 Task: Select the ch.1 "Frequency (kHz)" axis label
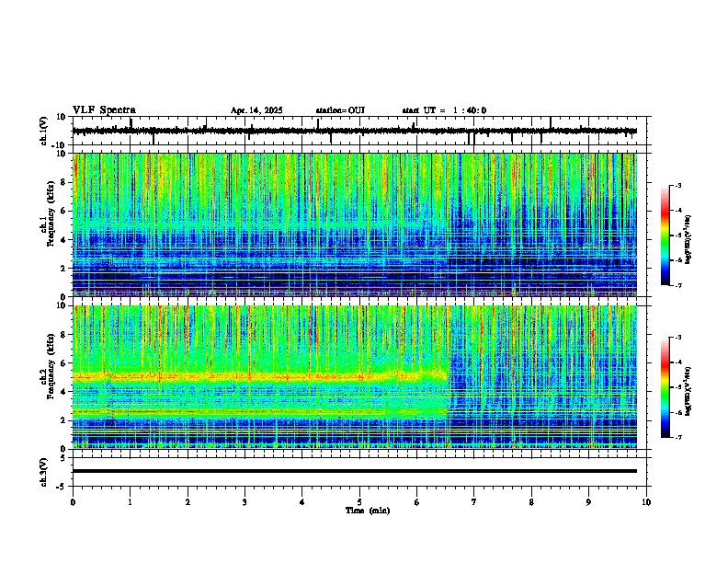(51, 214)
